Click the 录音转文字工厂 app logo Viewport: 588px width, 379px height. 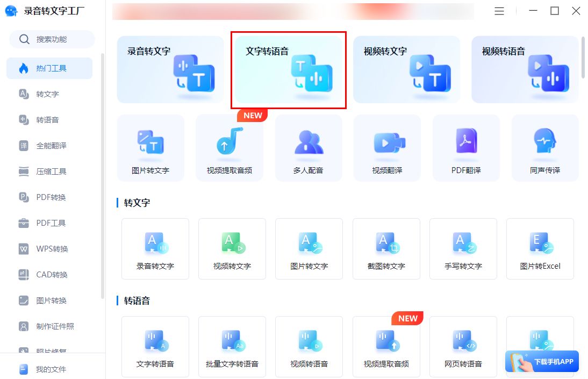(11, 11)
